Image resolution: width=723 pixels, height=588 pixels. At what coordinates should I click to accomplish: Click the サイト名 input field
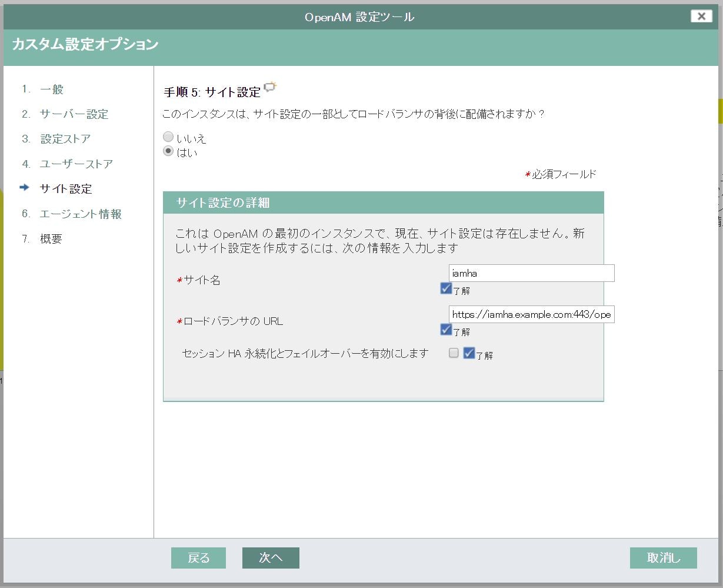(531, 273)
